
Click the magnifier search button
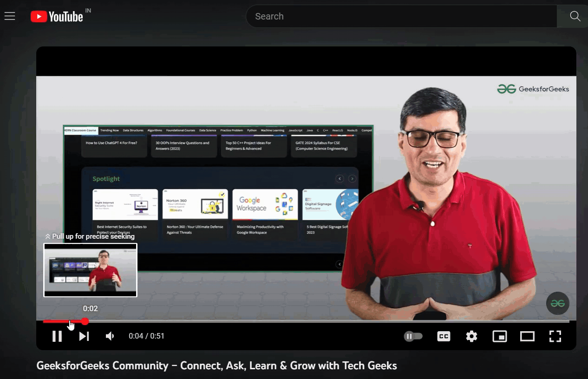tap(575, 16)
